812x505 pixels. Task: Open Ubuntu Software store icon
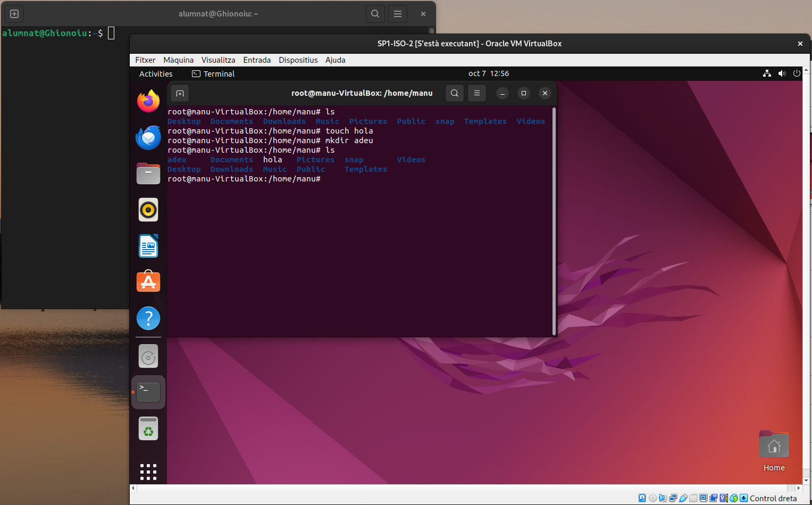click(148, 282)
